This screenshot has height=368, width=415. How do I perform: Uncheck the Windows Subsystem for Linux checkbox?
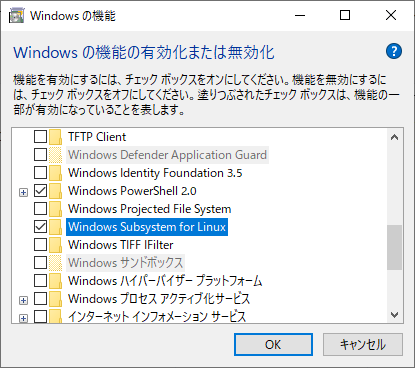point(40,227)
